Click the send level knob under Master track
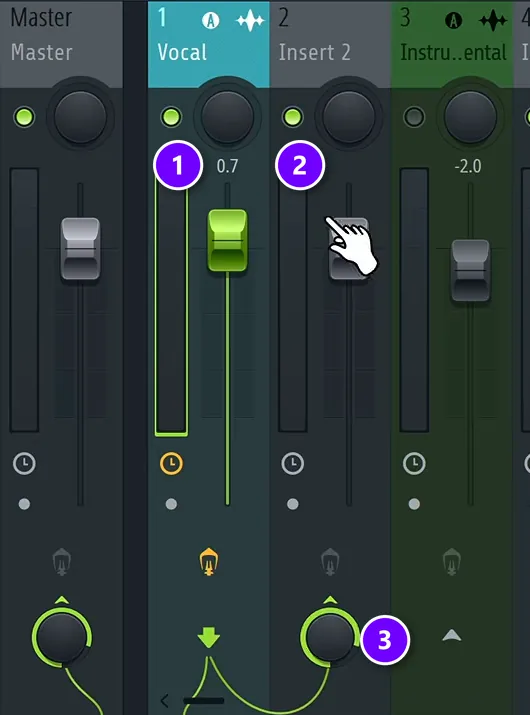Image resolution: width=530 pixels, height=715 pixels. click(x=62, y=637)
